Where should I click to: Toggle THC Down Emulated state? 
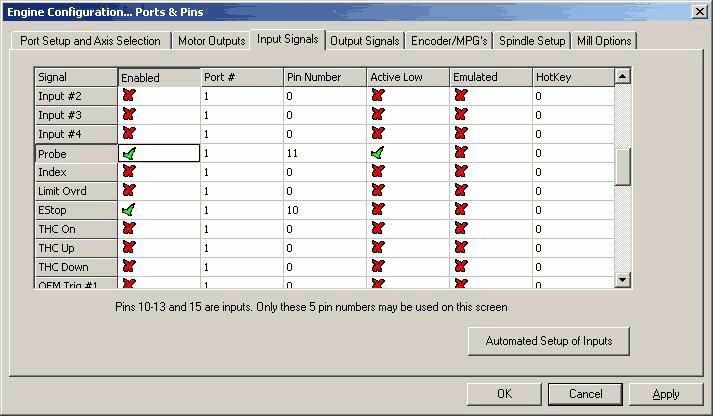460,267
